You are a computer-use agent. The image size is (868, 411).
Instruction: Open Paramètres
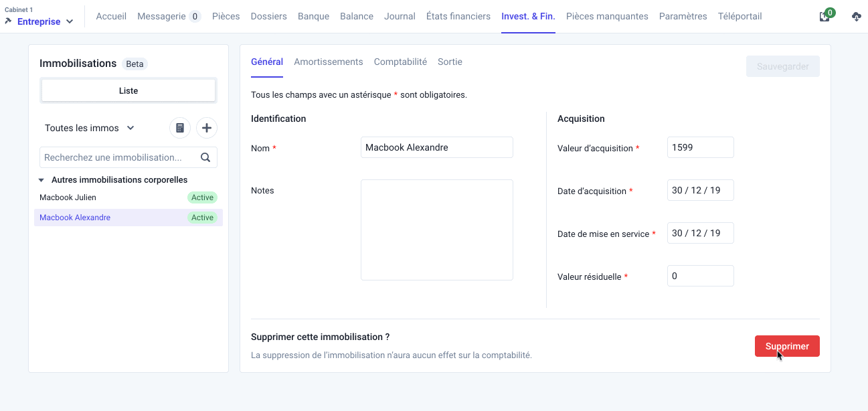[683, 16]
